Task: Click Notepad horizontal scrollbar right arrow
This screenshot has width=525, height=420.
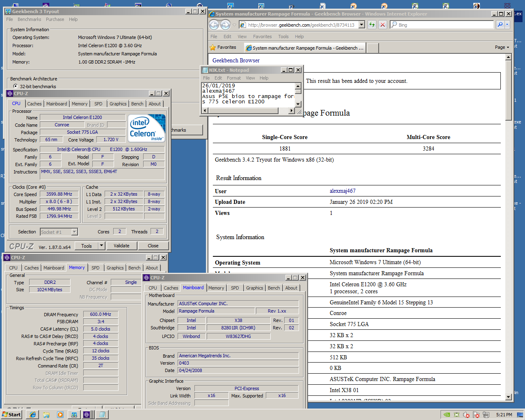Action: (292, 111)
